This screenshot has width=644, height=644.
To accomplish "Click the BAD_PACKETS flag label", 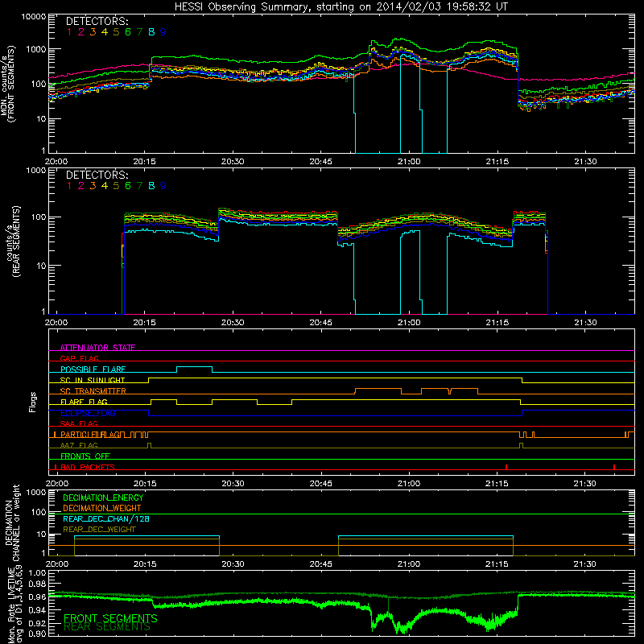I will click(88, 467).
